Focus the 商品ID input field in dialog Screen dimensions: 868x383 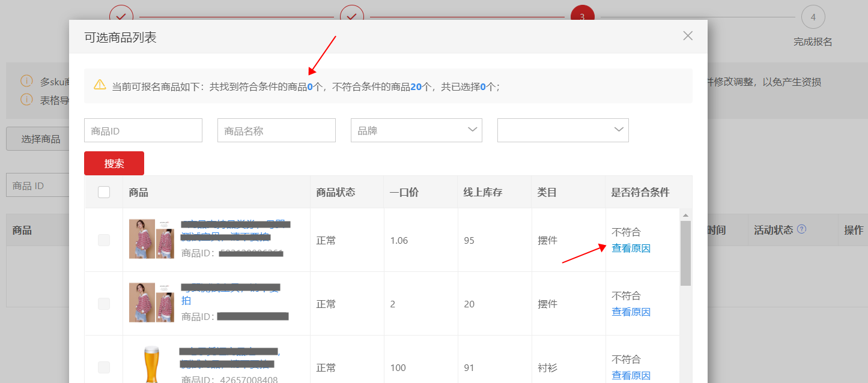[x=143, y=130]
